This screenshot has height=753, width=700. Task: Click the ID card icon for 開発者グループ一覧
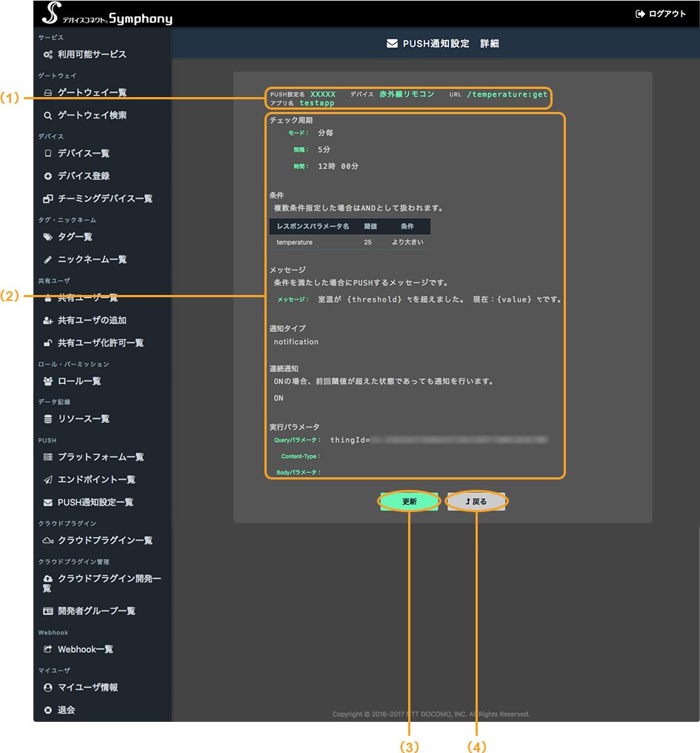point(48,611)
